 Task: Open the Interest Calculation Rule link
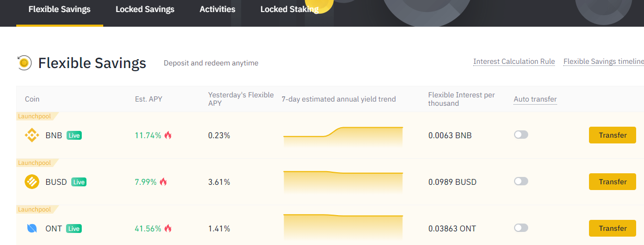(514, 61)
